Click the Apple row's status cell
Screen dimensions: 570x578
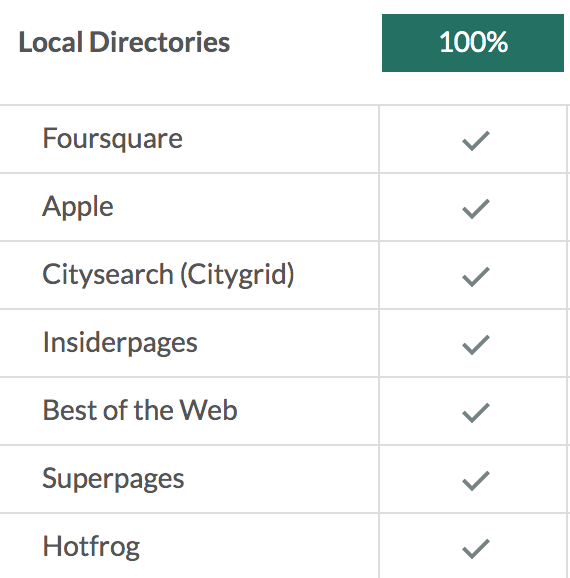(x=473, y=207)
